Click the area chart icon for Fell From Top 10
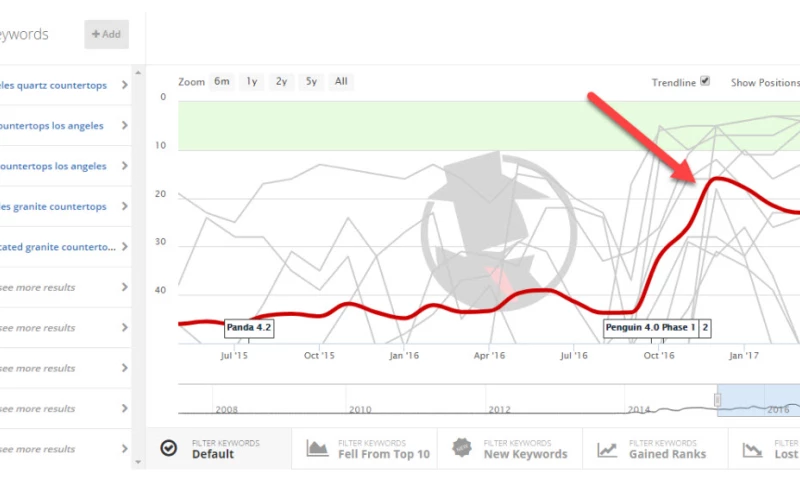800x480 pixels. [317, 448]
